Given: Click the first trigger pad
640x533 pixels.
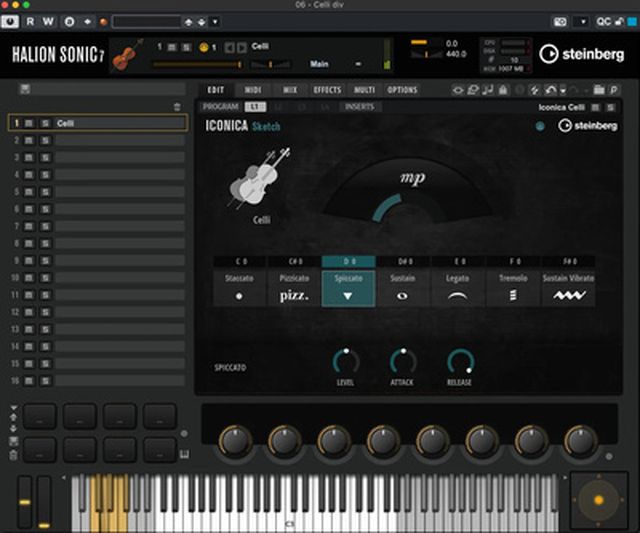Looking at the screenshot, I should pyautogui.click(x=40, y=416).
